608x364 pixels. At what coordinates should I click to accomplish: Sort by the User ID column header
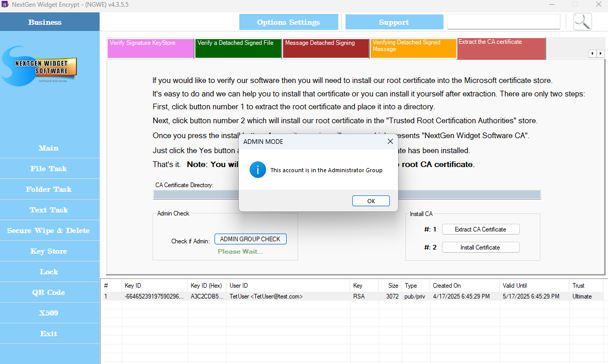coord(288,286)
